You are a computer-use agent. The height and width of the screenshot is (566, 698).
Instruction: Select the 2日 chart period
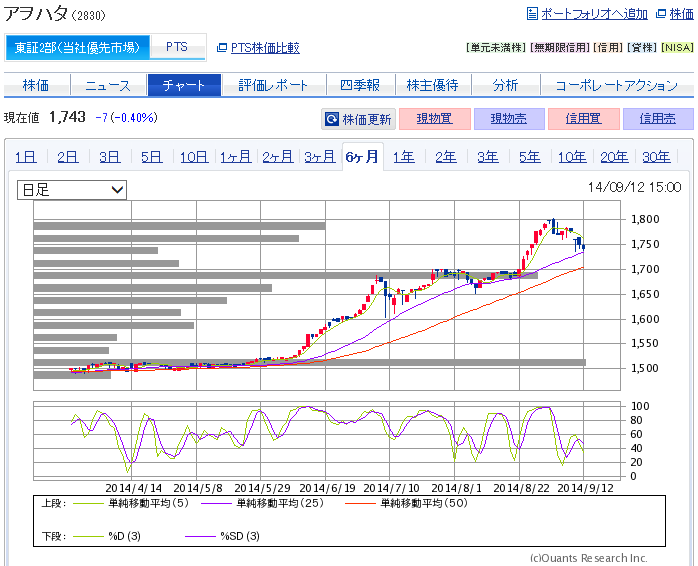(x=68, y=157)
